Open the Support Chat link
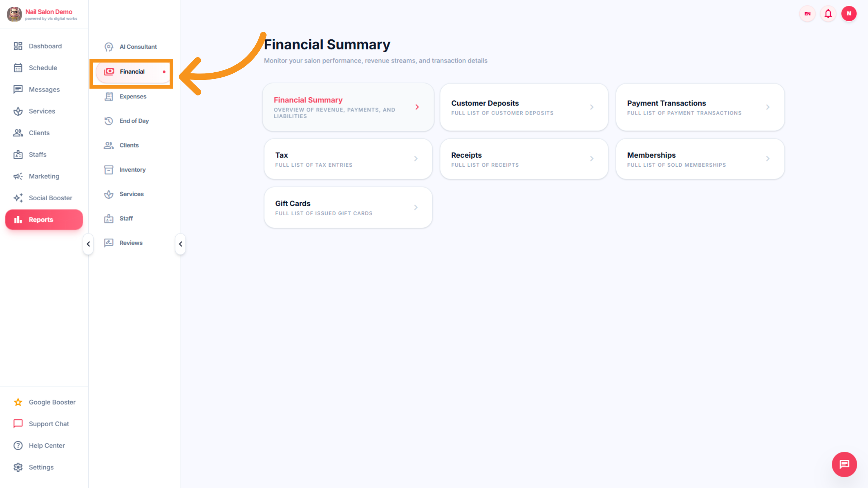868x488 pixels. click(49, 424)
